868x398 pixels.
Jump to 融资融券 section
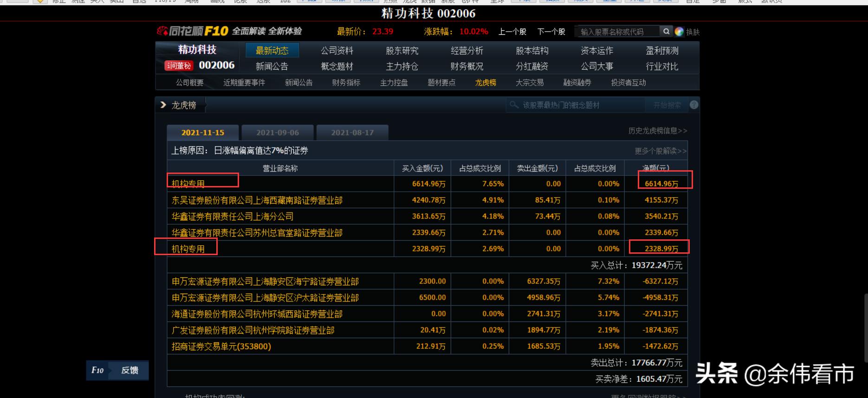pyautogui.click(x=577, y=83)
